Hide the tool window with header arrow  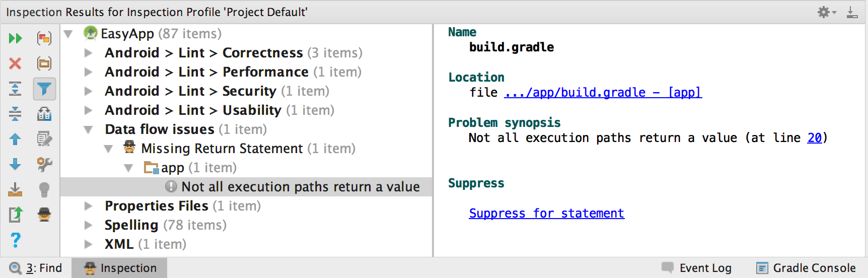tap(852, 12)
